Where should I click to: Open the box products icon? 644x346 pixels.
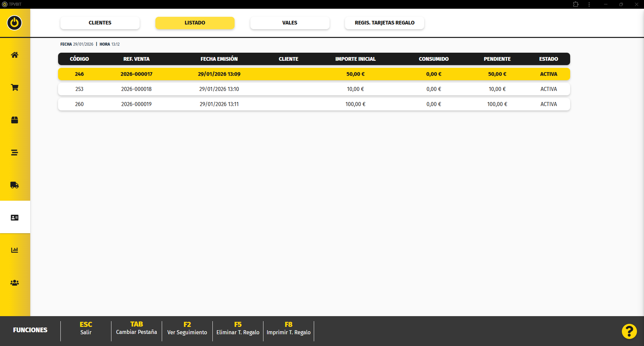[14, 120]
